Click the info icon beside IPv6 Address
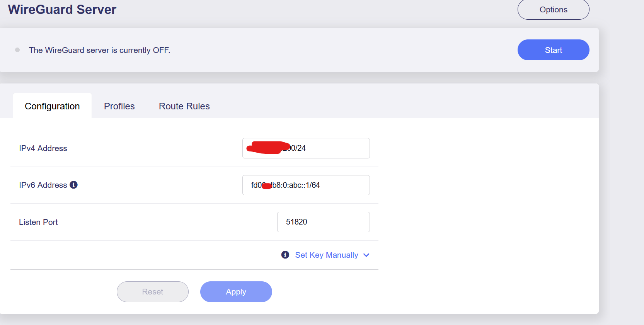This screenshot has height=325, width=644. (x=73, y=185)
